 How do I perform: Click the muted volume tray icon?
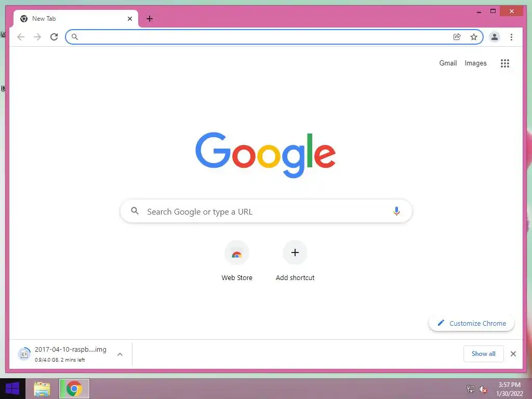point(483,389)
